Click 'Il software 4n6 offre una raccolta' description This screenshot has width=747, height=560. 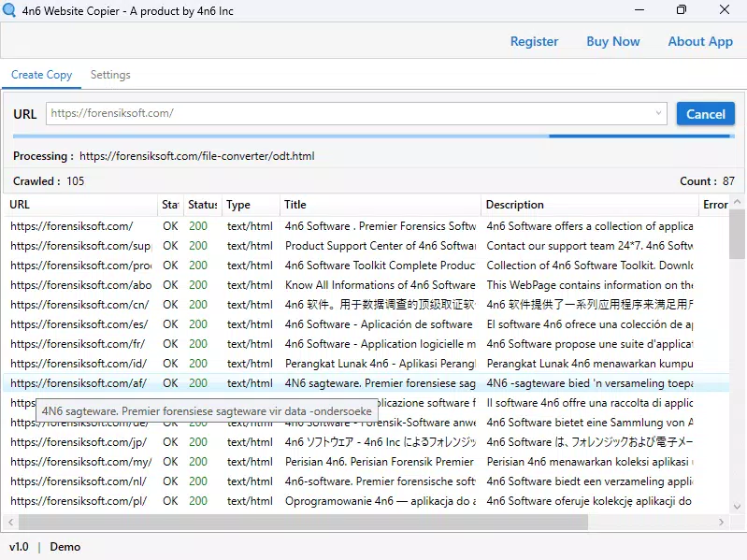[x=590, y=403]
